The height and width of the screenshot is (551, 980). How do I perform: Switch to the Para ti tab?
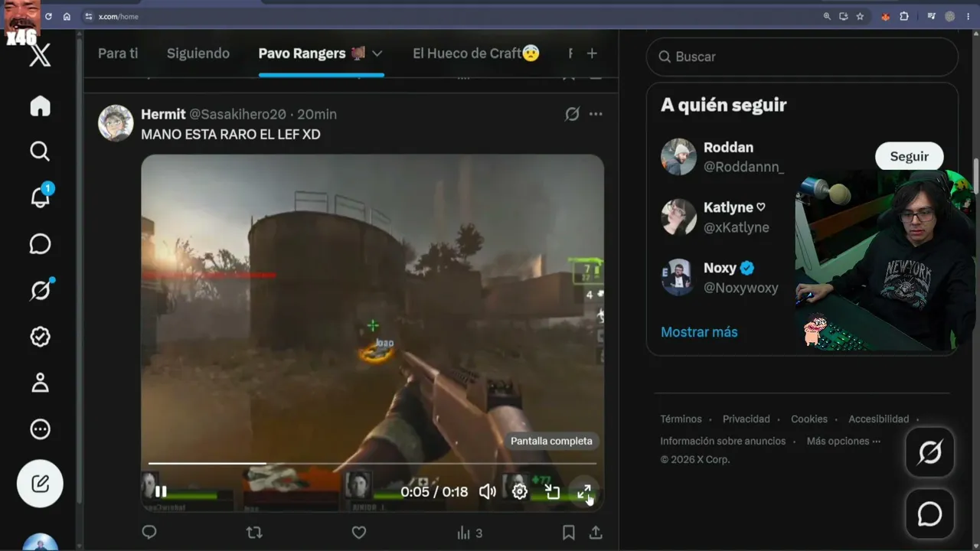tap(118, 54)
